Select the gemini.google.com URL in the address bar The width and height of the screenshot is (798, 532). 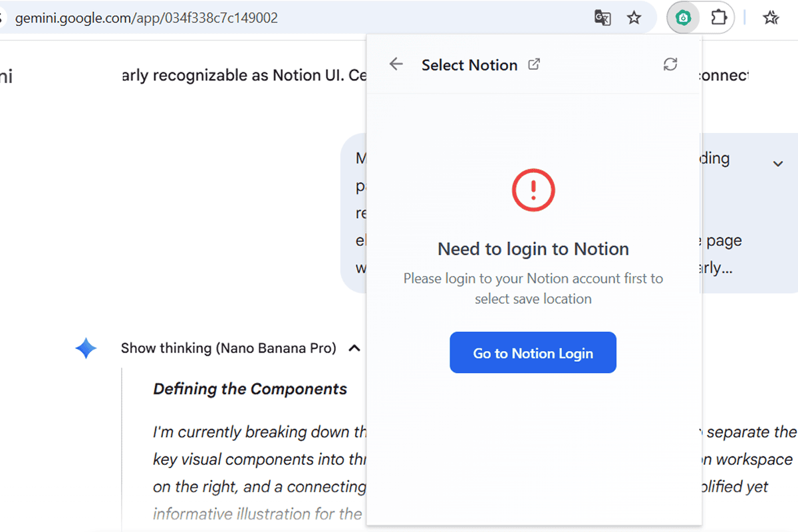click(x=148, y=18)
